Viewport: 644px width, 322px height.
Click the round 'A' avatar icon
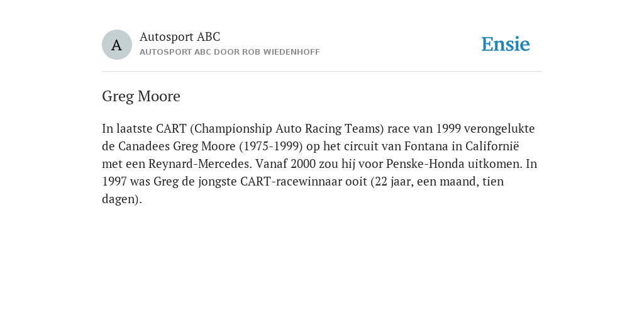[116, 45]
